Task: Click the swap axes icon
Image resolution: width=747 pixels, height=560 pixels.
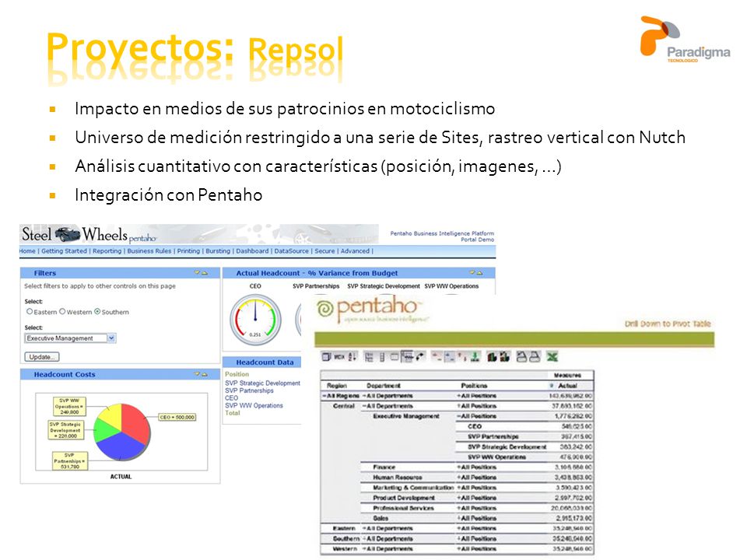Action: (x=419, y=357)
